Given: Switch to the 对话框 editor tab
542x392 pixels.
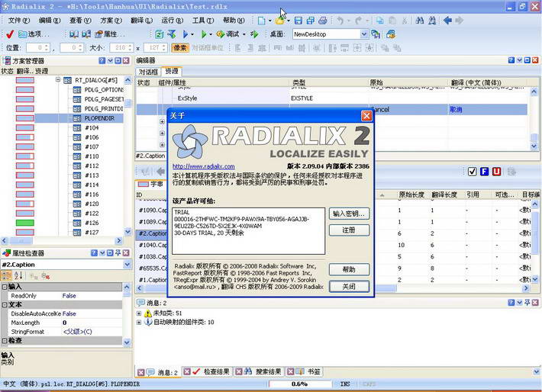Looking at the screenshot, I should (148, 72).
